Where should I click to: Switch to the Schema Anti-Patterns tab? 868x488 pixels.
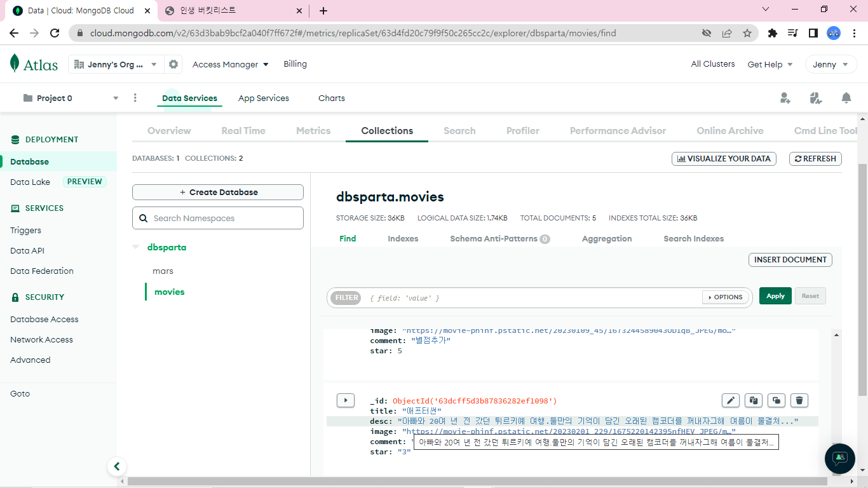click(x=500, y=239)
